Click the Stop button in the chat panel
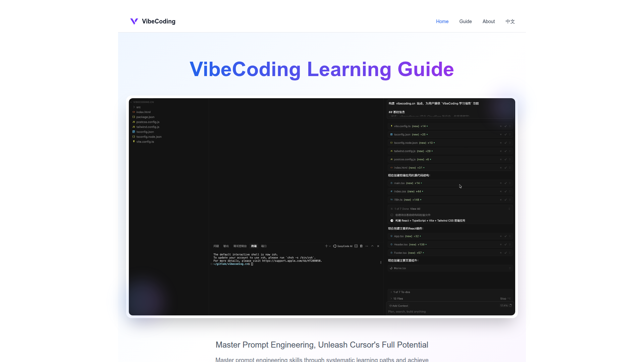The width and height of the screenshot is (644, 362). tap(503, 298)
